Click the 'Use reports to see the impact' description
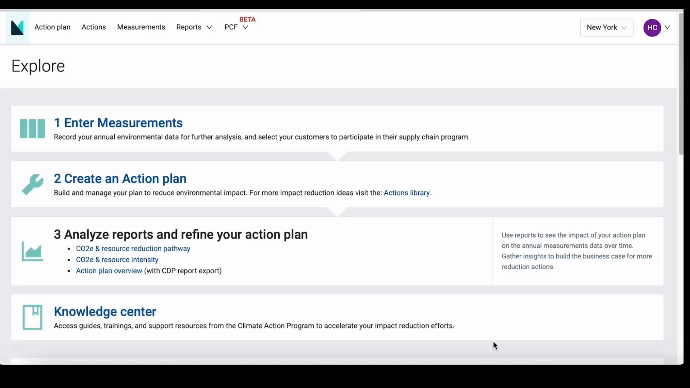This screenshot has height=388, width=690. pyautogui.click(x=576, y=251)
